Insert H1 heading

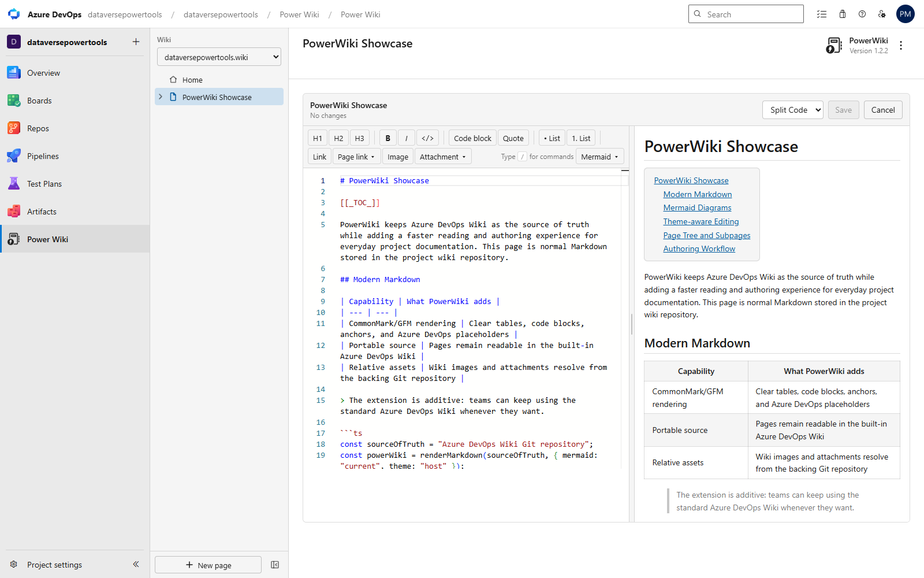tap(318, 138)
